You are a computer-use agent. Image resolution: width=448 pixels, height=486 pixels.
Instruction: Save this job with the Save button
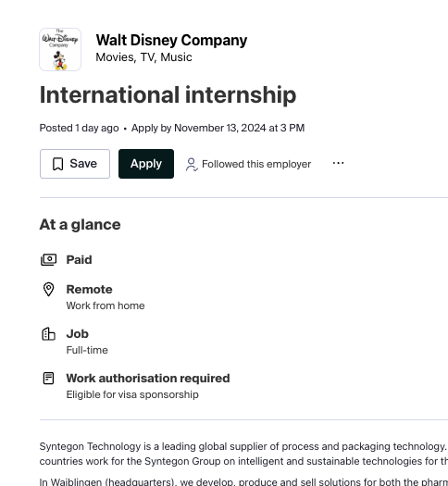coord(75,164)
